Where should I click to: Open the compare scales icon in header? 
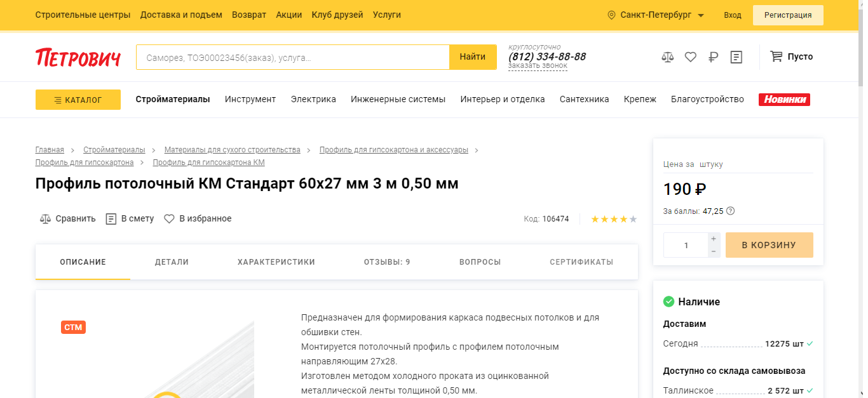(667, 57)
